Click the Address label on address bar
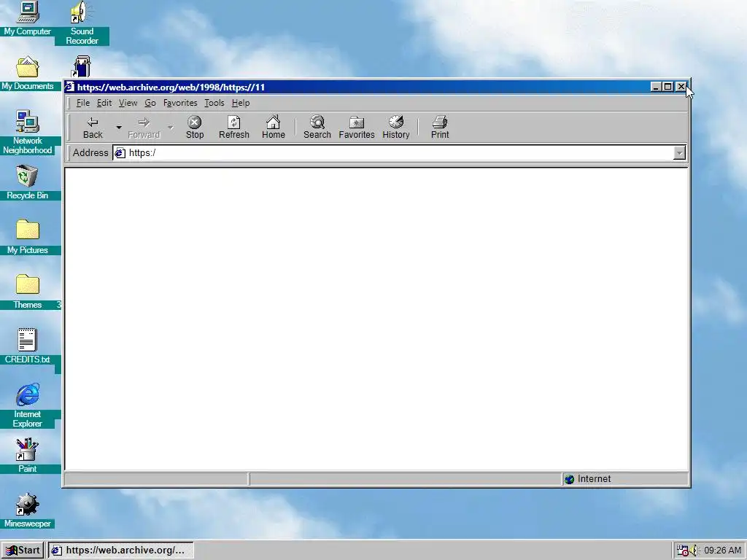747x560 pixels. click(x=90, y=153)
